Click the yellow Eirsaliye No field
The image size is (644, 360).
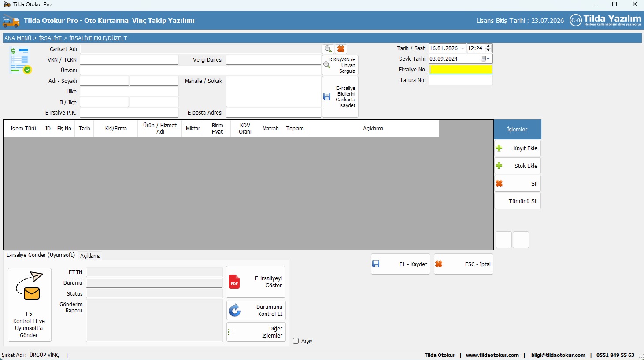click(460, 70)
